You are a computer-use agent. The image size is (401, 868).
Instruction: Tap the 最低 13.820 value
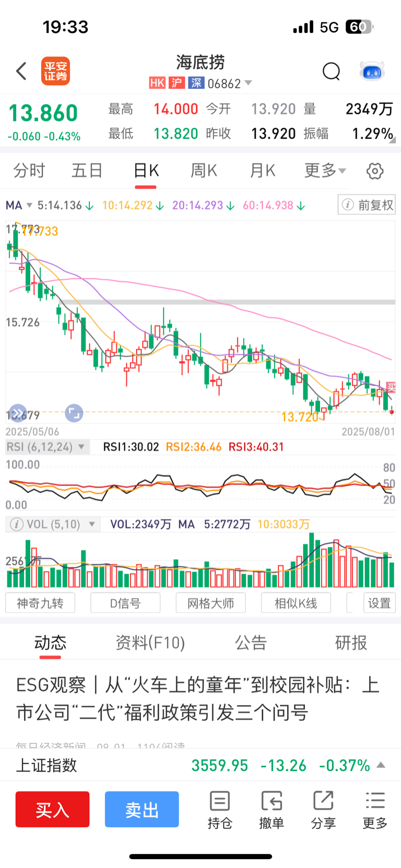[175, 134]
